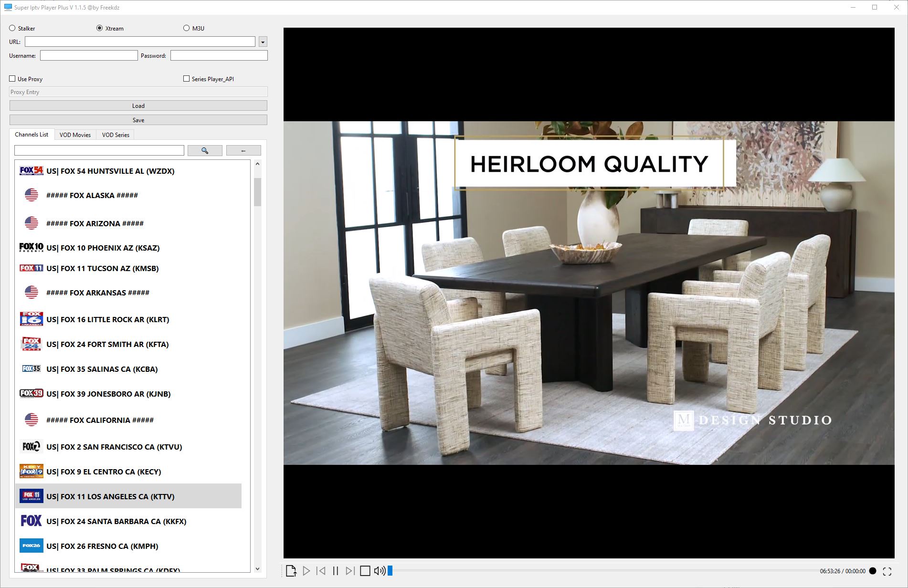Click the Username input field
This screenshot has height=588, width=908.
[89, 55]
